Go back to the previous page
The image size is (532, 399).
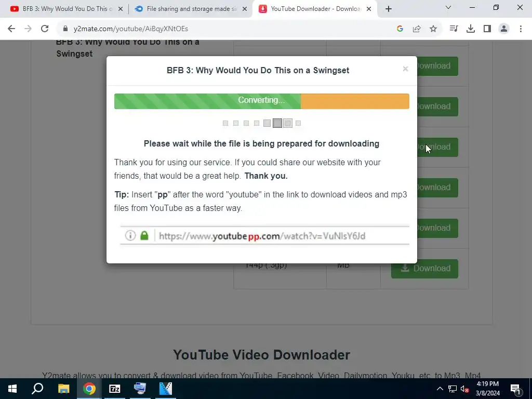[11, 29]
